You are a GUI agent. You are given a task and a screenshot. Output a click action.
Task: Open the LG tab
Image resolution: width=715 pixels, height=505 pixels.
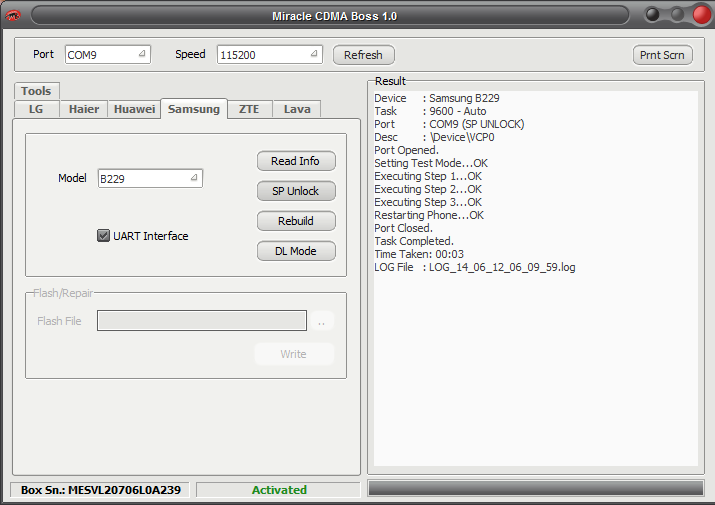pyautogui.click(x=36, y=109)
